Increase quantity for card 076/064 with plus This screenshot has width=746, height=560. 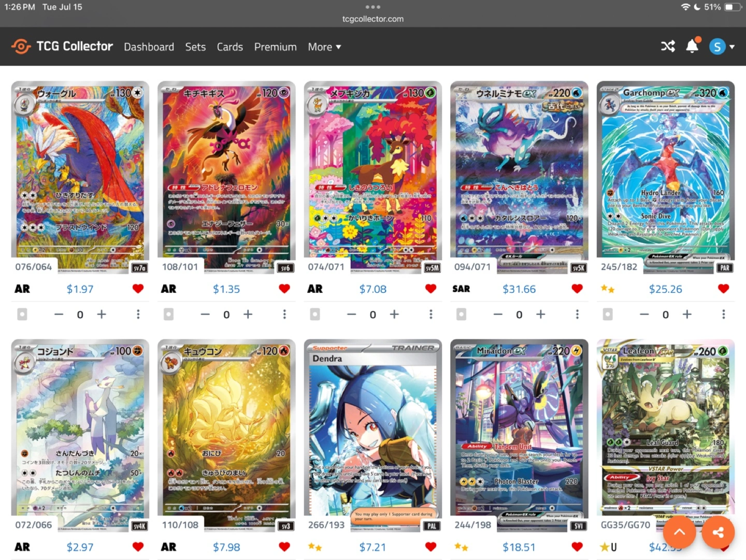pos(102,314)
